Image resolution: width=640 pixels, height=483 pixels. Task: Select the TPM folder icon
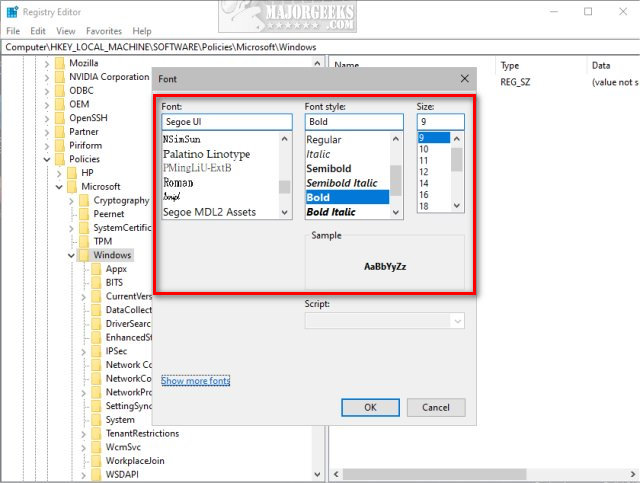(x=84, y=241)
